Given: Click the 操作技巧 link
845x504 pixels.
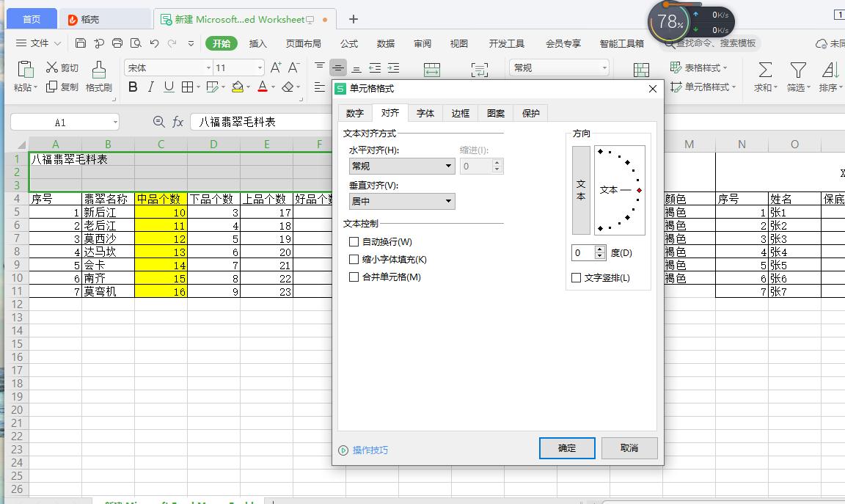Looking at the screenshot, I should pyautogui.click(x=370, y=448).
